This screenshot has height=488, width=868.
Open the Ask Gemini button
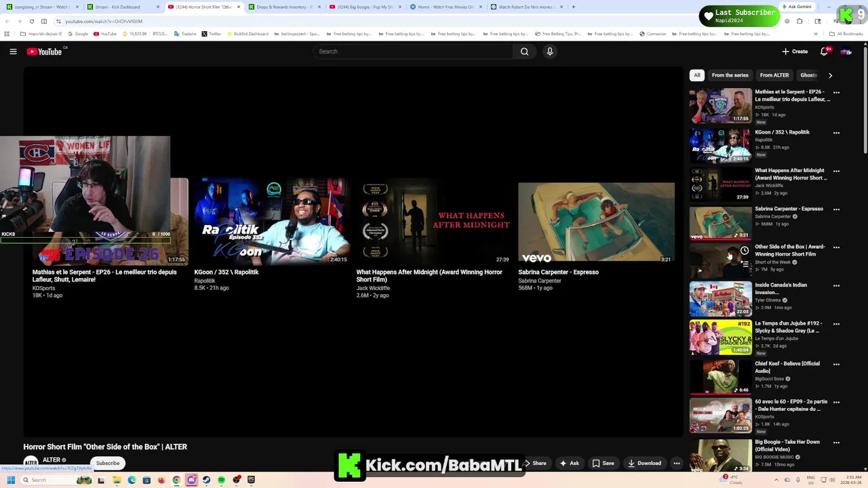796,7
